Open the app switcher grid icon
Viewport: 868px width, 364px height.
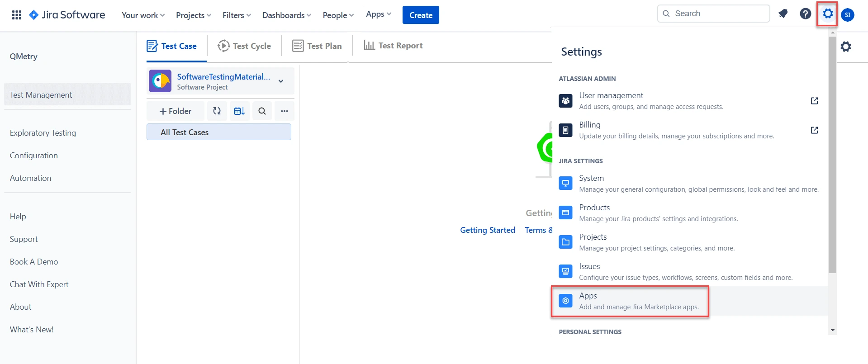tap(17, 15)
